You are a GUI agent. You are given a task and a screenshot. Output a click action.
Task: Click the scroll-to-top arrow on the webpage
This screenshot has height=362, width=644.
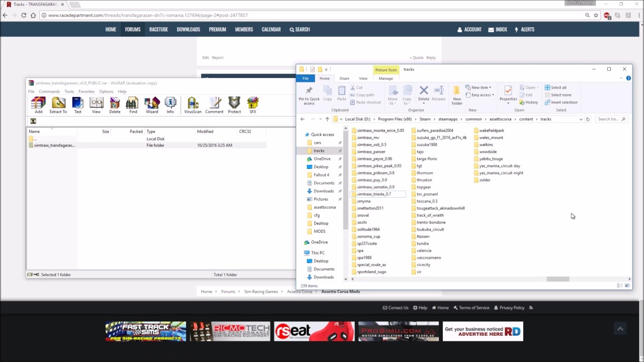(x=620, y=329)
